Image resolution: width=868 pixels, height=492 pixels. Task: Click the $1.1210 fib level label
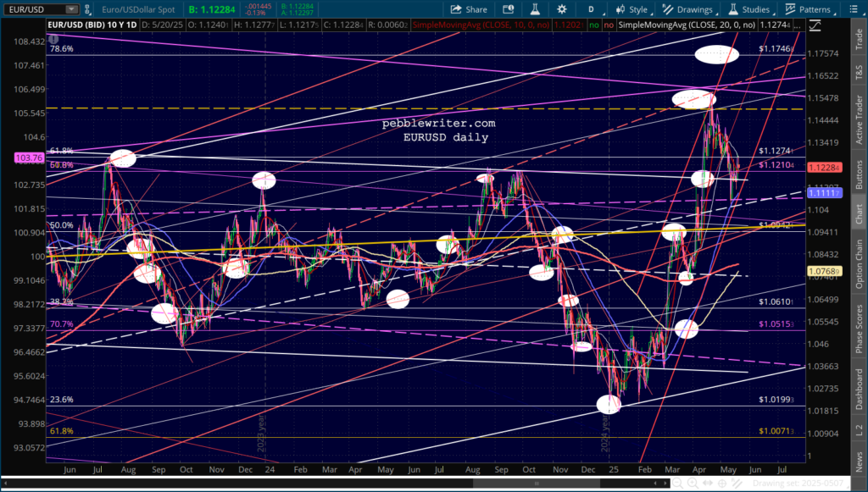776,165
